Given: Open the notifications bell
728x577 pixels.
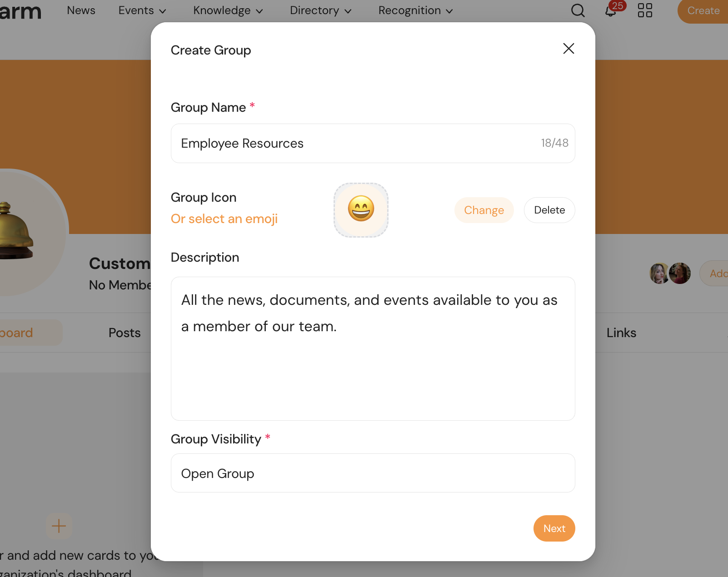Looking at the screenshot, I should (611, 11).
